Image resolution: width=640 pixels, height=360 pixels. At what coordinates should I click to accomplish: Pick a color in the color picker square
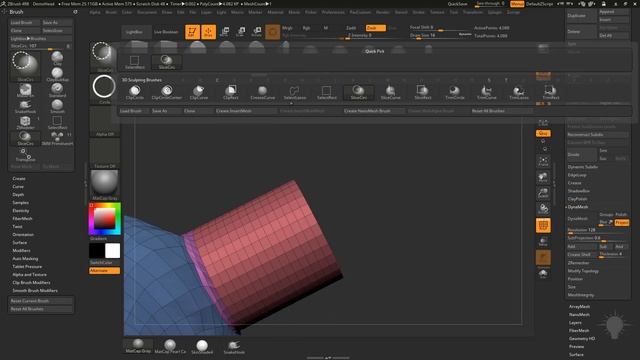(105, 218)
